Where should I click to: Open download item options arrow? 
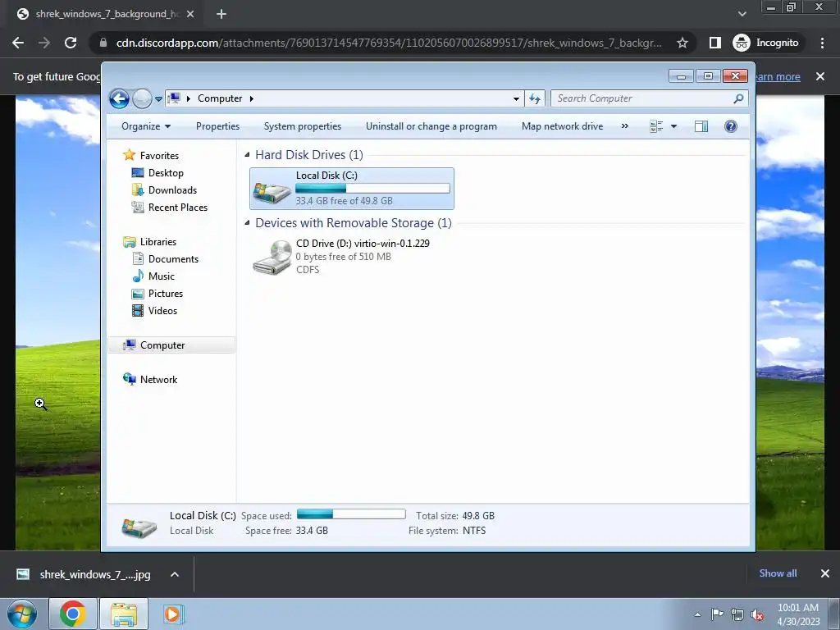(174, 574)
